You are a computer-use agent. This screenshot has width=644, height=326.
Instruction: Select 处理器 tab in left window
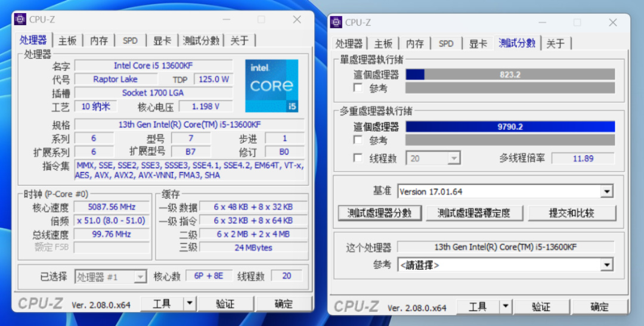[33, 41]
